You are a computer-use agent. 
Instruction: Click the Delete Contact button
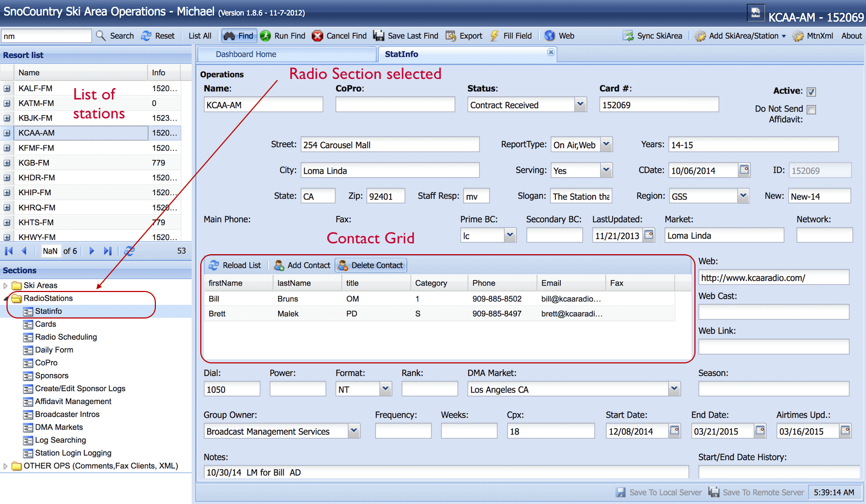371,266
